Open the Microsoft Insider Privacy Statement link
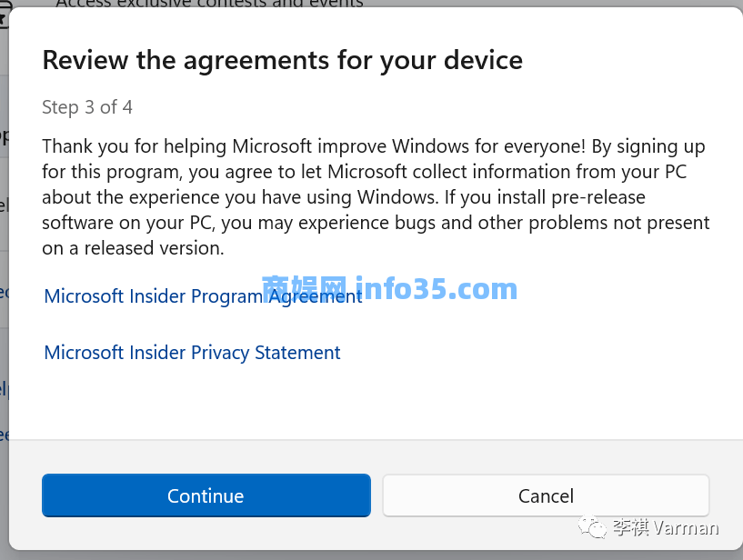743x560 pixels. click(192, 352)
